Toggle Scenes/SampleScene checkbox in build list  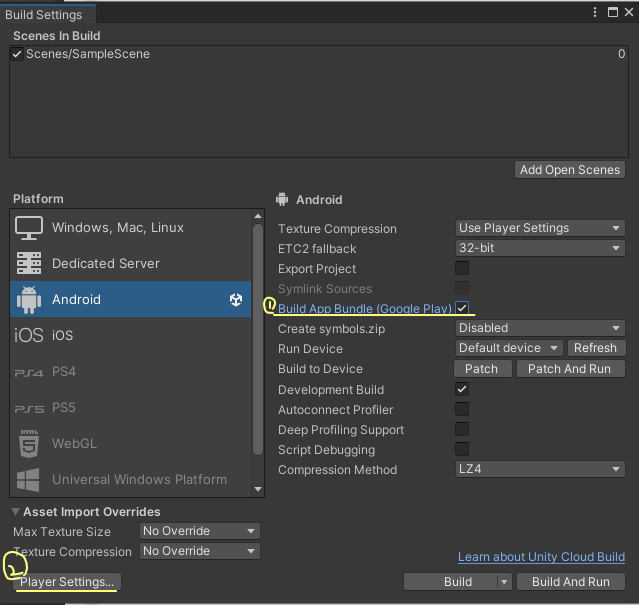[x=17, y=54]
